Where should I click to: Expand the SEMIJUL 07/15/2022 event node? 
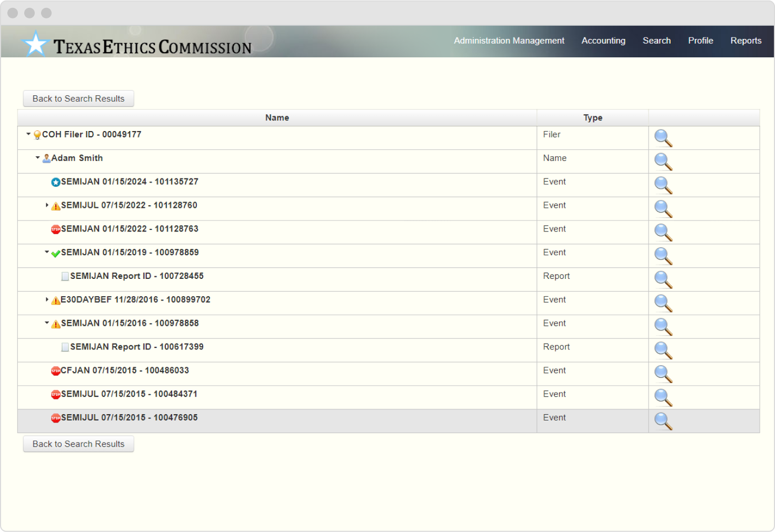pos(47,205)
